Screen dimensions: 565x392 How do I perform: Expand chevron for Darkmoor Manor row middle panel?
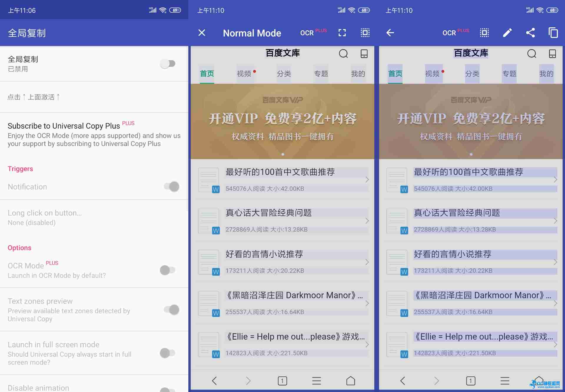click(367, 303)
